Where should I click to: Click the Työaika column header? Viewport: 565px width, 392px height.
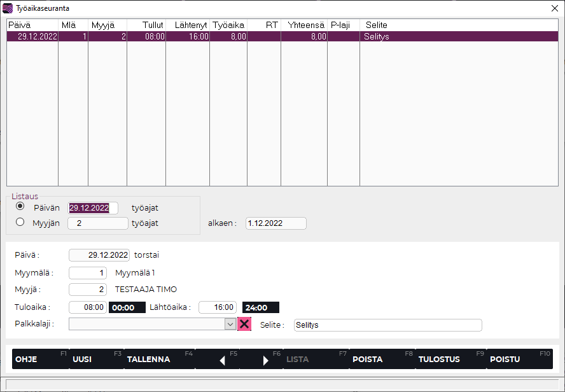228,25
